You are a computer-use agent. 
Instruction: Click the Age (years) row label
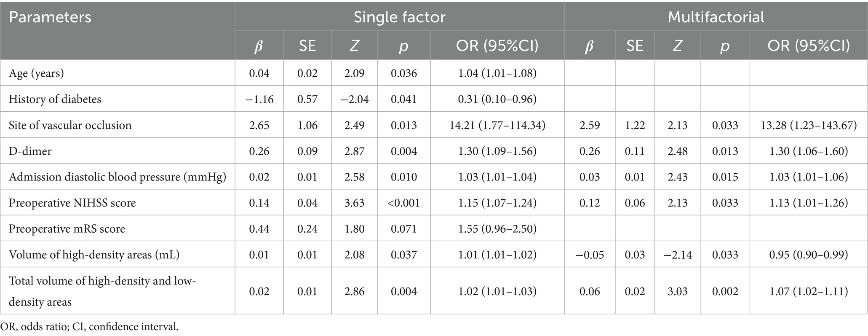click(x=37, y=73)
